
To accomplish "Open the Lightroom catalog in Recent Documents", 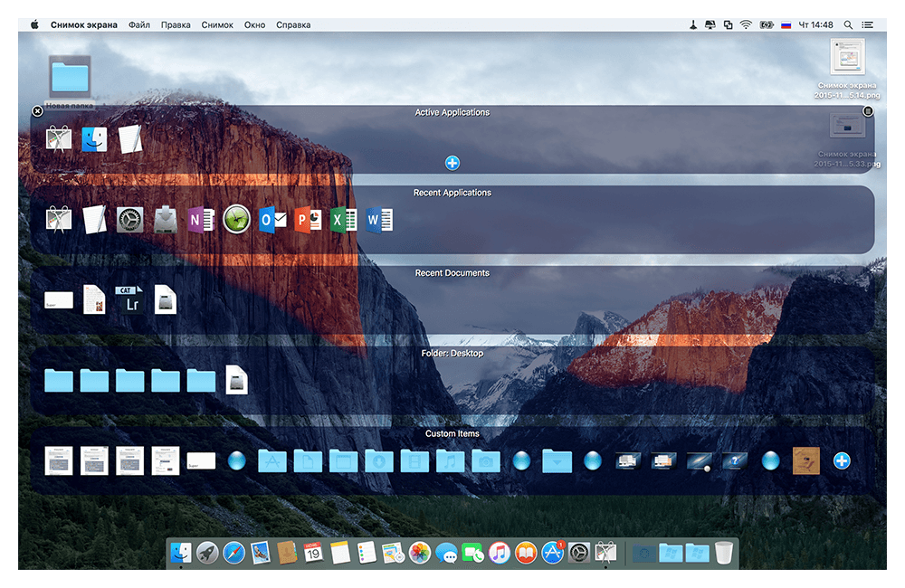I will coord(129,300).
